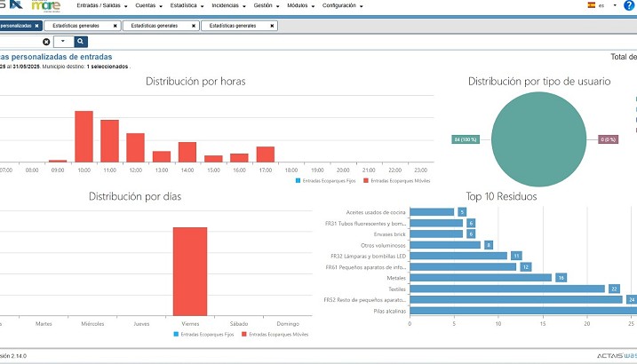The image size is (637, 364).
Task: Close the personalizadas tab
Action: 36,26
